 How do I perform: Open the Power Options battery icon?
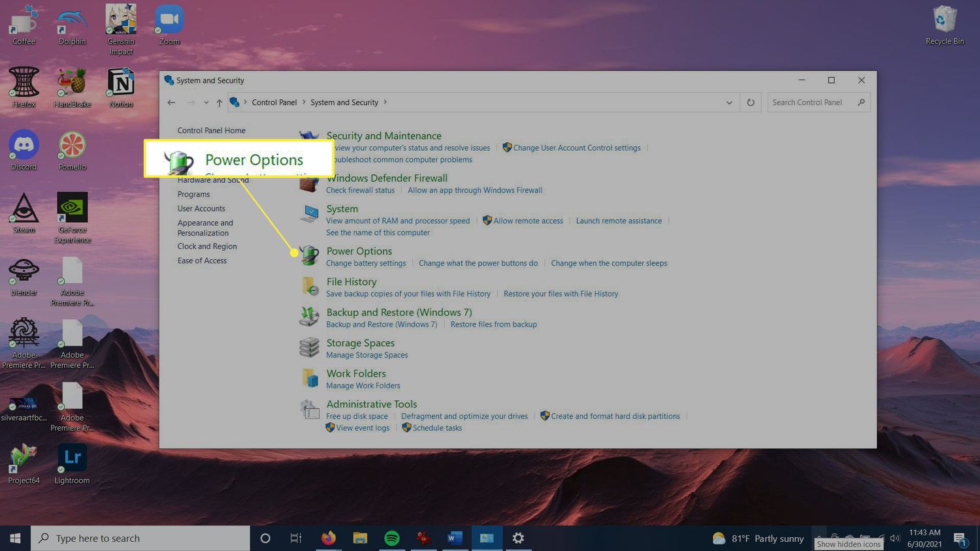click(x=309, y=256)
